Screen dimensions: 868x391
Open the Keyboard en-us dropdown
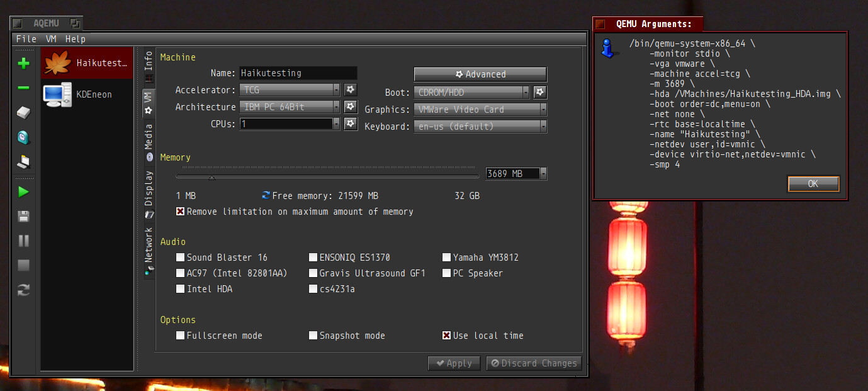(480, 126)
